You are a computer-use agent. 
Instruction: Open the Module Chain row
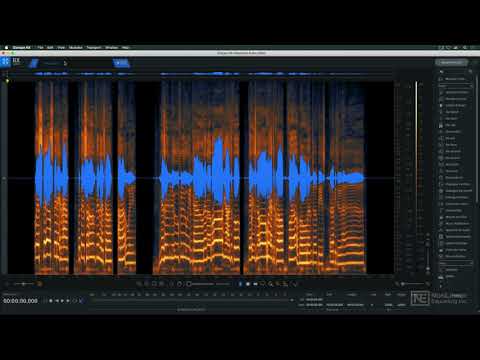pos(455,79)
